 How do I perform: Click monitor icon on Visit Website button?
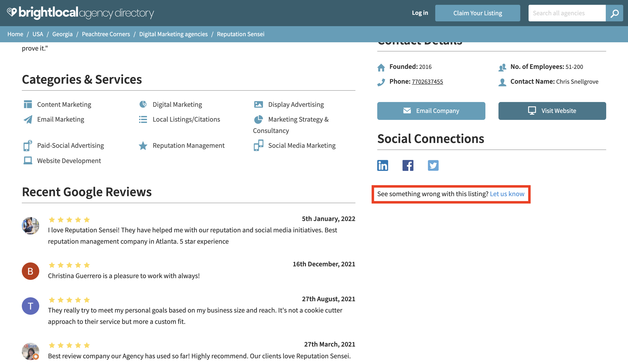coord(532,110)
